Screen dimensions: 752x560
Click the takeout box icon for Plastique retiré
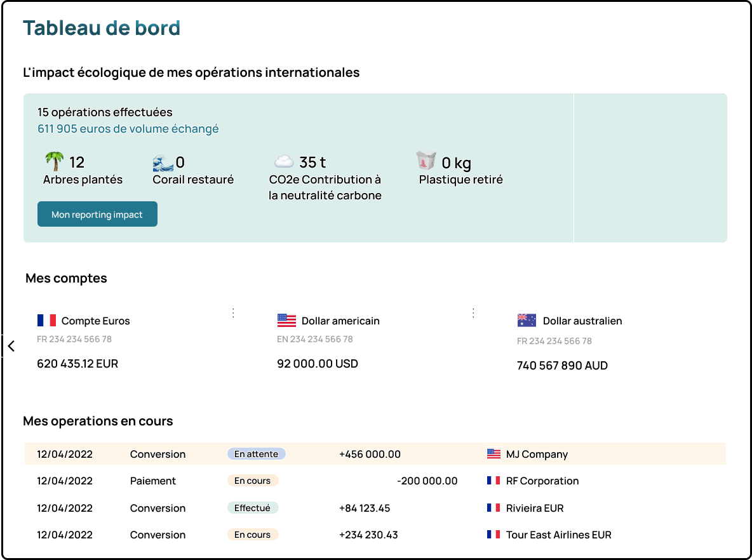tap(427, 162)
